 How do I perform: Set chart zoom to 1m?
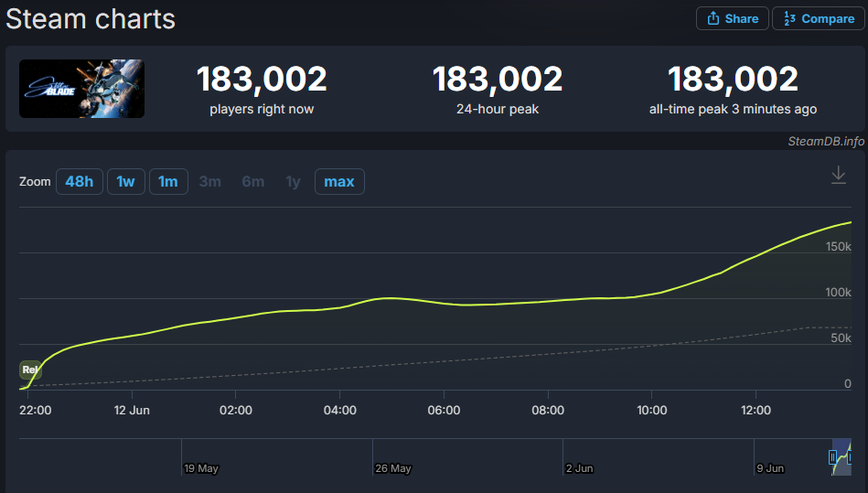pyautogui.click(x=168, y=181)
